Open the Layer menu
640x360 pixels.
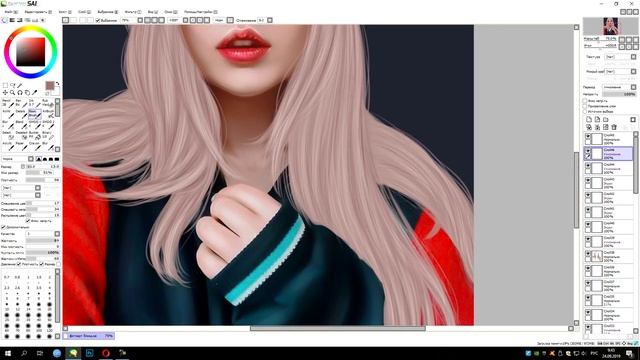[84, 12]
